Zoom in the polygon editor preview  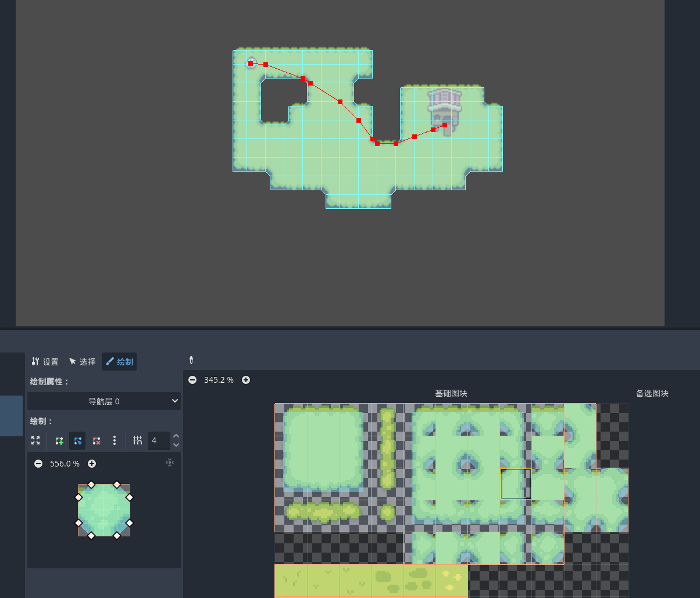(92, 464)
